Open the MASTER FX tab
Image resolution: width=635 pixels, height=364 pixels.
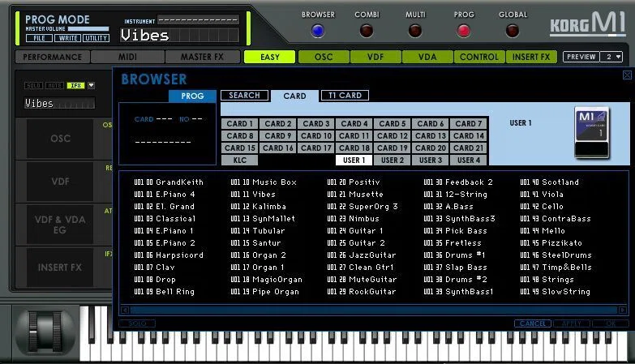pos(202,57)
